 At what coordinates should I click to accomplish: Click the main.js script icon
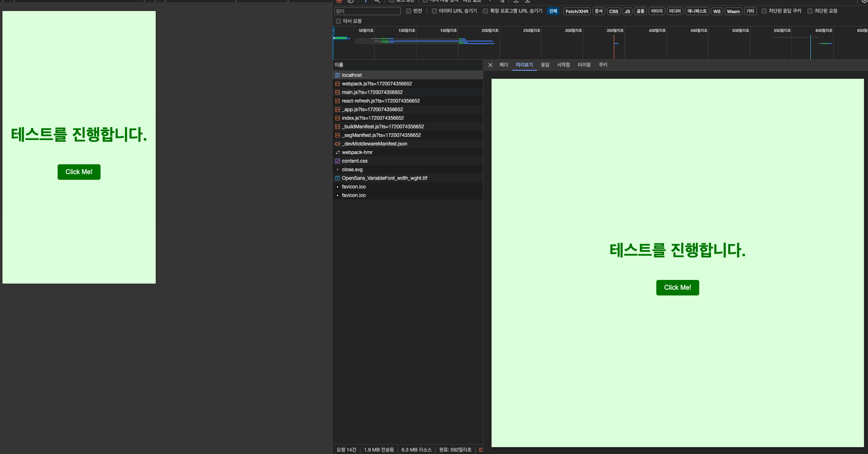[x=338, y=92]
